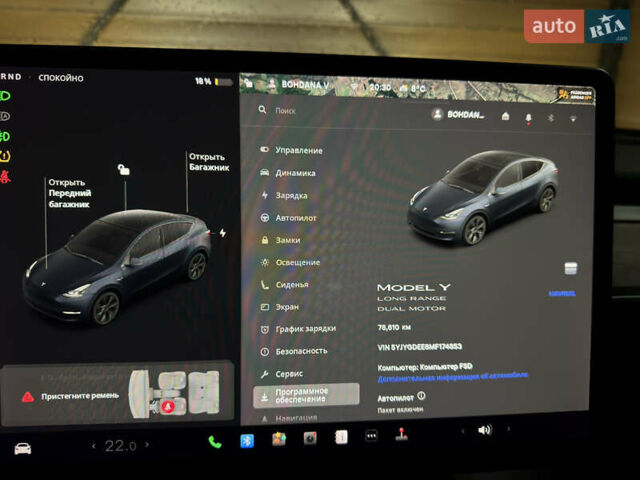The width and height of the screenshot is (640, 480).
Task: Open the manual notebook app icon
Action: [x=341, y=437]
